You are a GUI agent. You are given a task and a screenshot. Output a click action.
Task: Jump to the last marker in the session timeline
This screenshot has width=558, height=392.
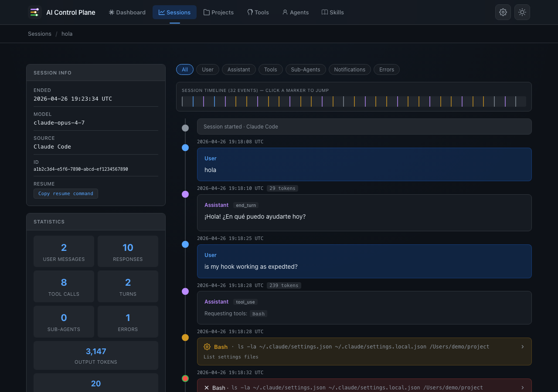tap(516, 101)
